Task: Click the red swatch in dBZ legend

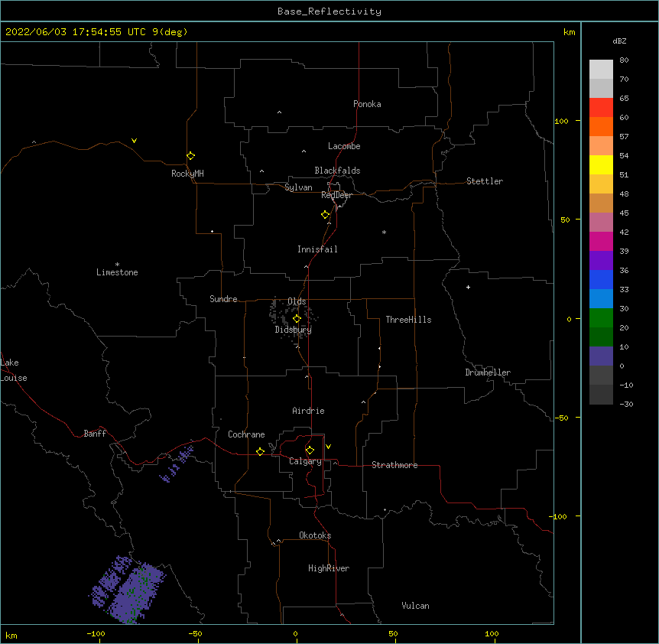Action: point(601,107)
